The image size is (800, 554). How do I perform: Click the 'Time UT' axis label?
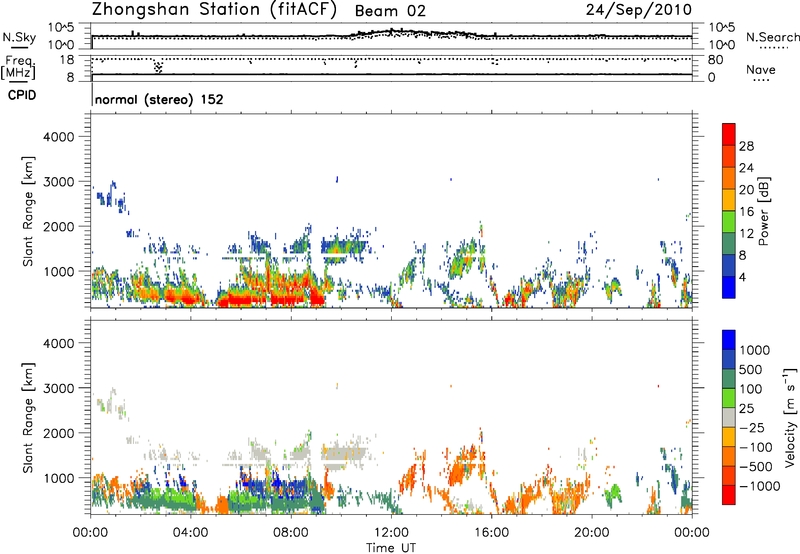pos(391,548)
